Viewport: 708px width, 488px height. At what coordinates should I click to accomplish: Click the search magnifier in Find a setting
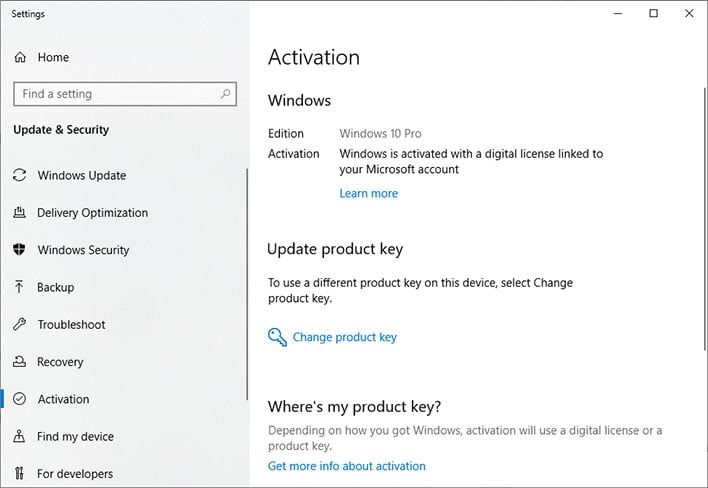click(225, 94)
